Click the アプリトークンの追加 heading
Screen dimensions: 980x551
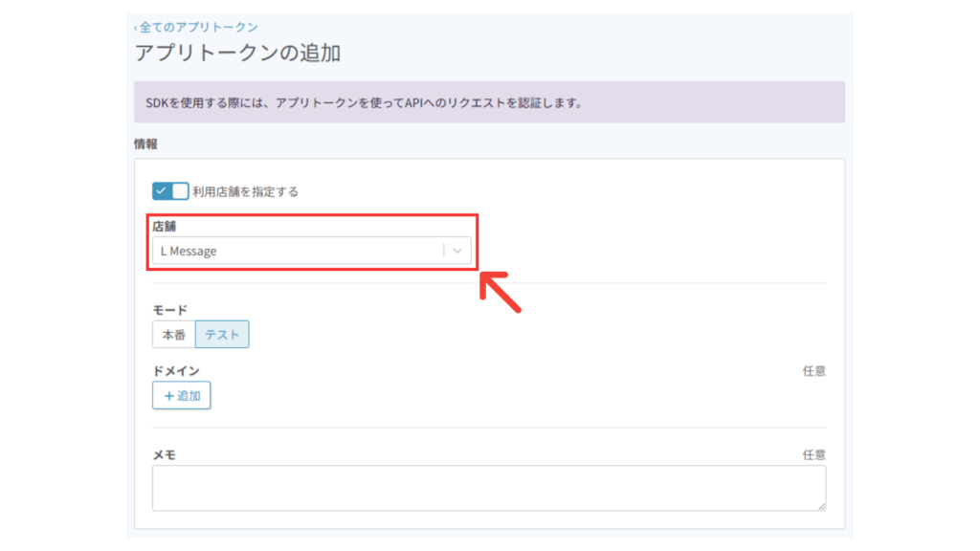point(237,53)
